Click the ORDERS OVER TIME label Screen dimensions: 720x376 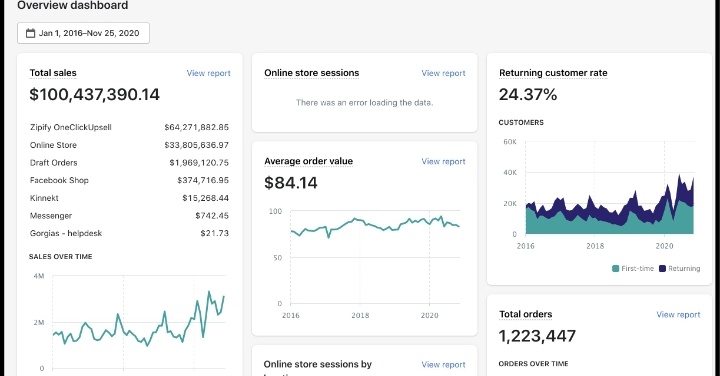[x=534, y=364]
